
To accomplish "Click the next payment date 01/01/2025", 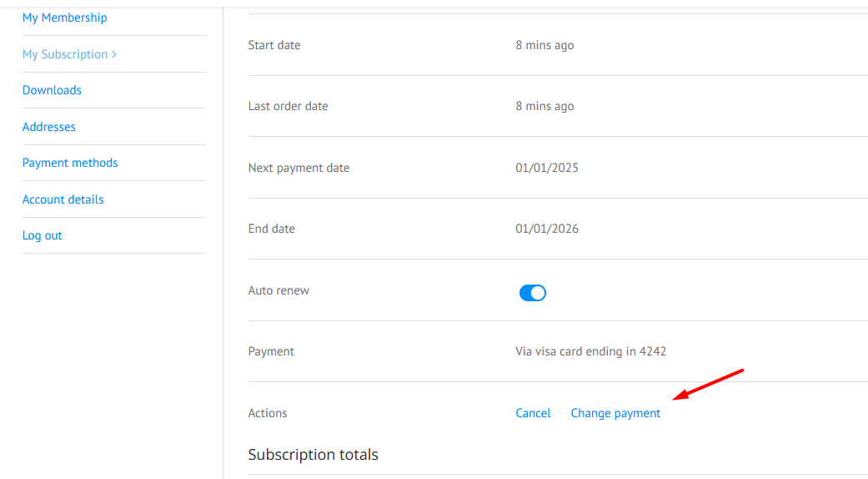I will [547, 168].
